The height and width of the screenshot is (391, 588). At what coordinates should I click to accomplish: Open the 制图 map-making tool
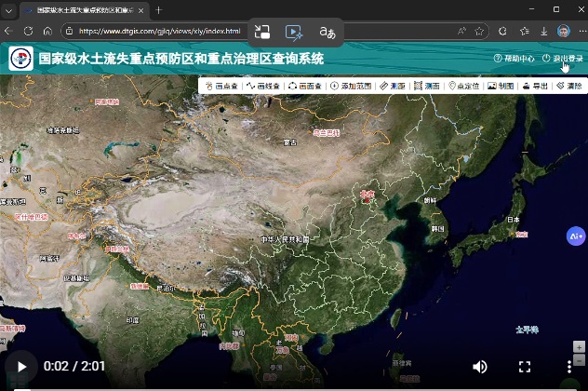(501, 86)
